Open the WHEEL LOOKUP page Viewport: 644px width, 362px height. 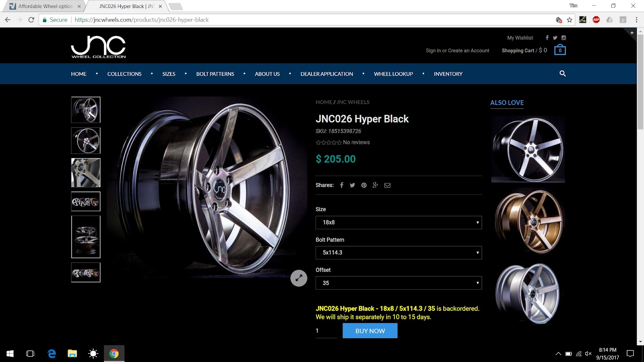[x=394, y=74]
